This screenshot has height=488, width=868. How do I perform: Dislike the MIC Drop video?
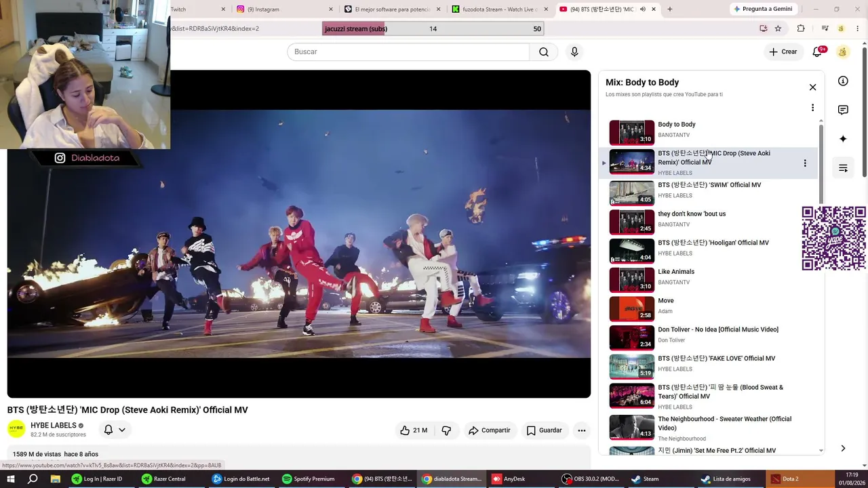(x=446, y=430)
